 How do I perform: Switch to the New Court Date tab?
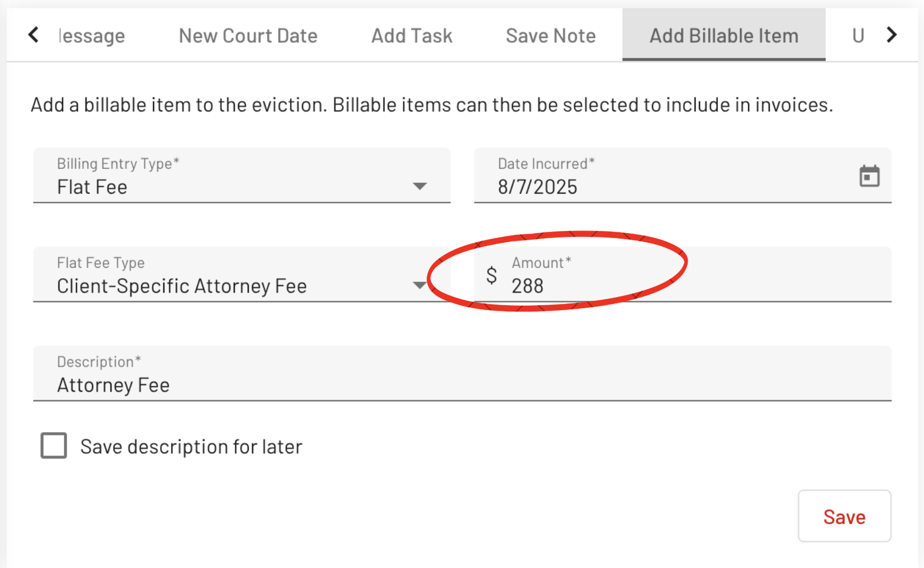tap(248, 36)
